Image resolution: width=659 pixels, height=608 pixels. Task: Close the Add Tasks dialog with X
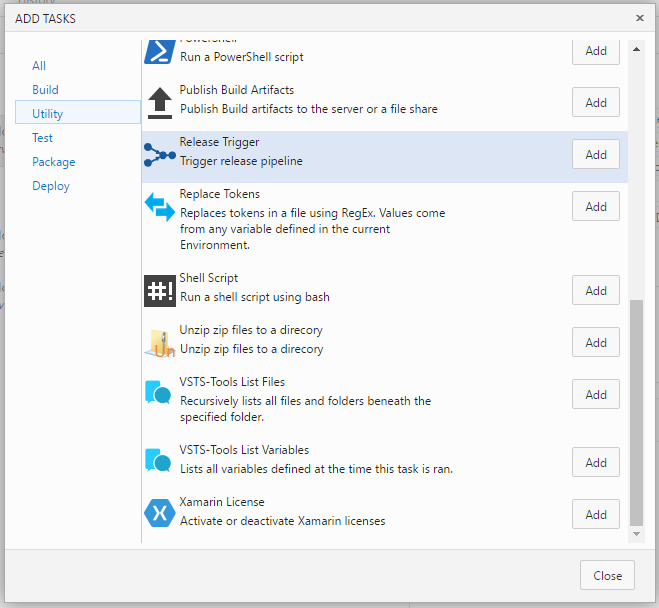640,18
